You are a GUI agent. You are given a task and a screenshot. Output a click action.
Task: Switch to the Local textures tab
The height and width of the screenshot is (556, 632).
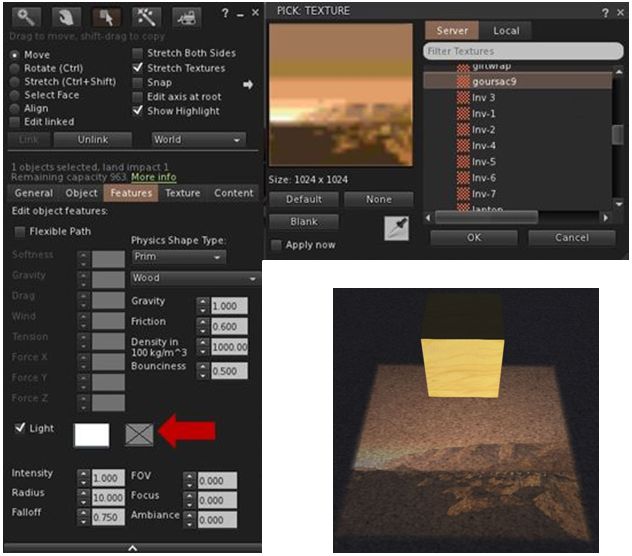tap(506, 31)
